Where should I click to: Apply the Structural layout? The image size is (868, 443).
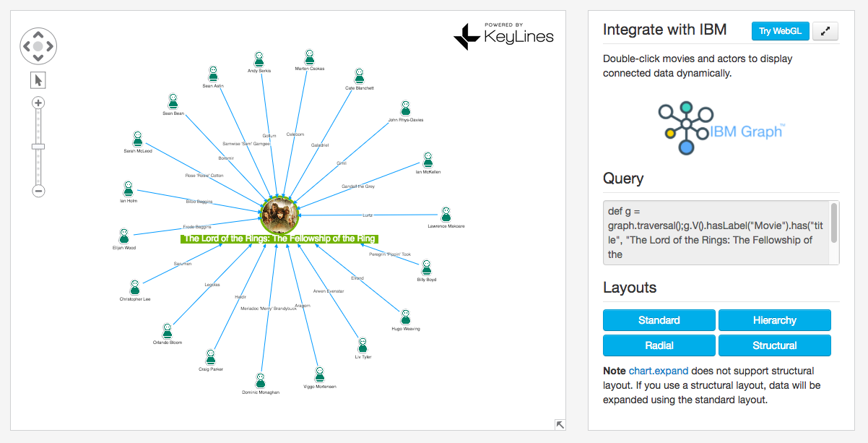click(x=775, y=345)
